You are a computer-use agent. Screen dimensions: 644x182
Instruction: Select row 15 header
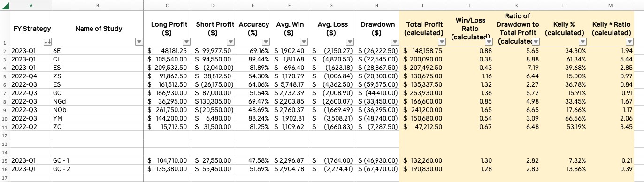5,160
